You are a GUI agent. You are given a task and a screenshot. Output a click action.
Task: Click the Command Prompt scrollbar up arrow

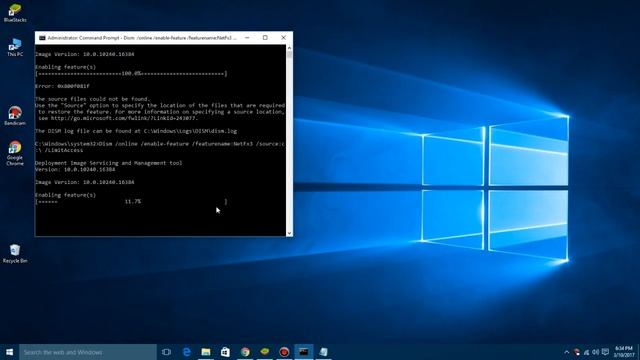tap(289, 48)
